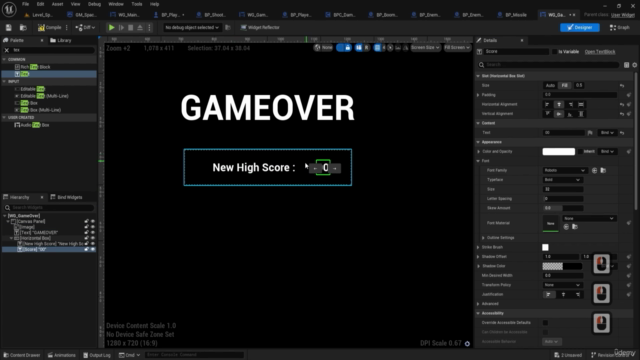Image resolution: width=640 pixels, height=360 pixels.
Task: Toggle Override Accessible Defaults checkbox
Action: tap(545, 322)
